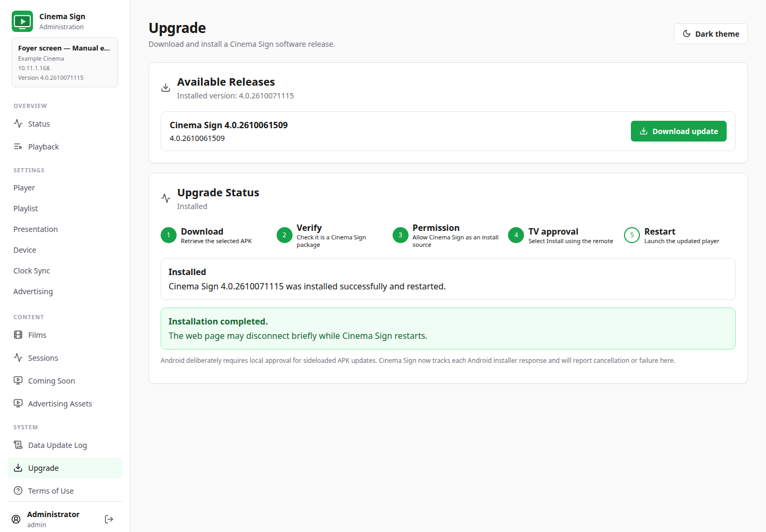766x532 pixels.
Task: Click step 2 Verify circle
Action: (x=285, y=235)
